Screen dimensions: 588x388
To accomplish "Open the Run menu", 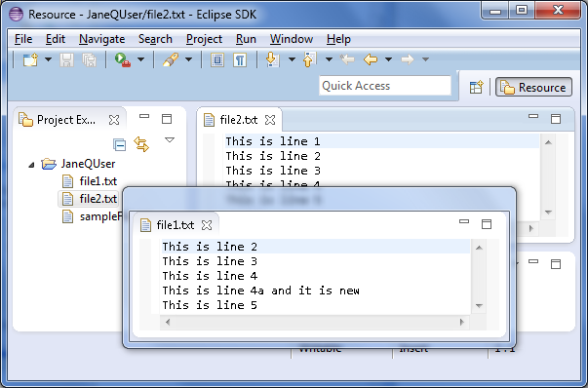I will tap(246, 39).
